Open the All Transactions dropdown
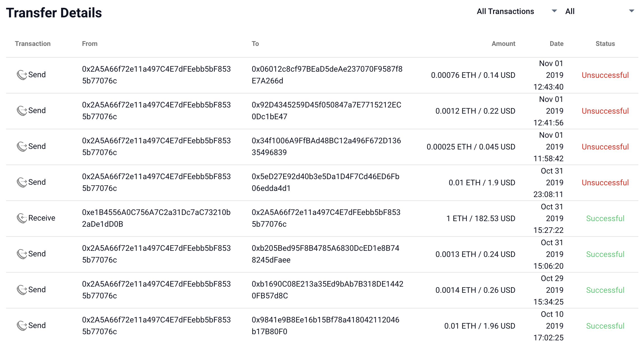Image resolution: width=644 pixels, height=351 pixels. pyautogui.click(x=505, y=11)
